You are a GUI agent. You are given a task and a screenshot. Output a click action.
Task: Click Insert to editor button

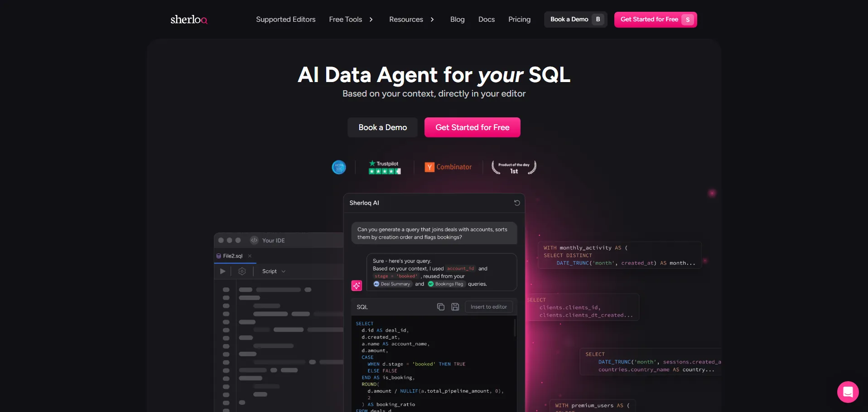pyautogui.click(x=488, y=307)
